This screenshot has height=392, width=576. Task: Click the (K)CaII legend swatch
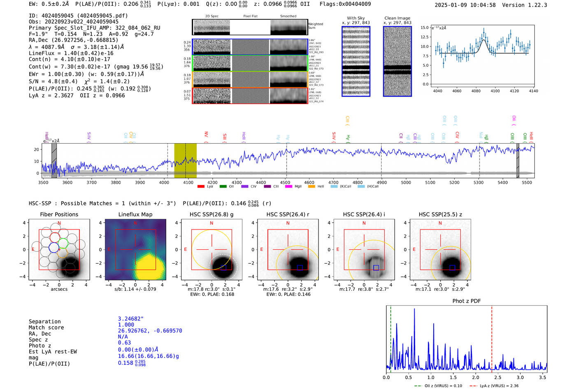tap(334, 186)
